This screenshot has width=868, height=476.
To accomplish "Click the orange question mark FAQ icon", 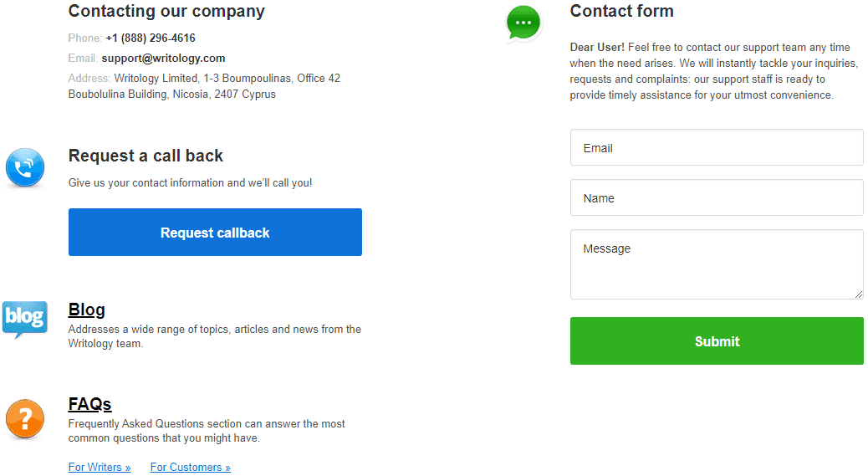I will (25, 419).
